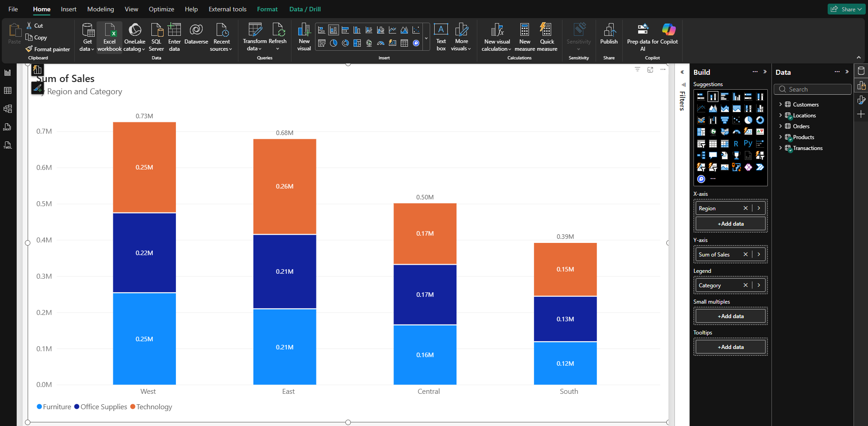Collapse the Build pane with double chevron
This screenshot has height=426, width=868.
[x=765, y=72]
